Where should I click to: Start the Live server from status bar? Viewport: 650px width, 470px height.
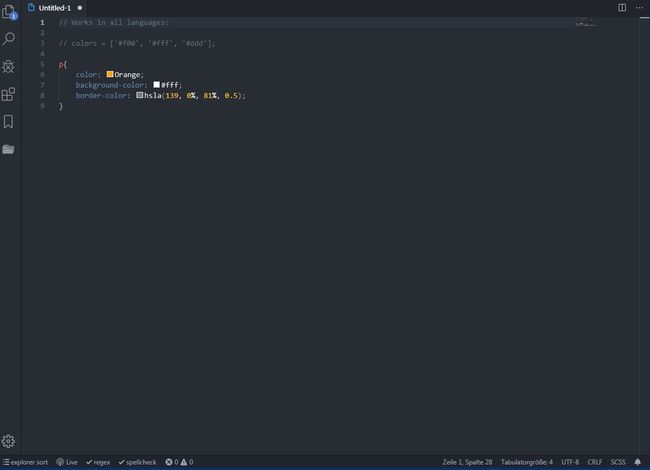click(x=67, y=462)
